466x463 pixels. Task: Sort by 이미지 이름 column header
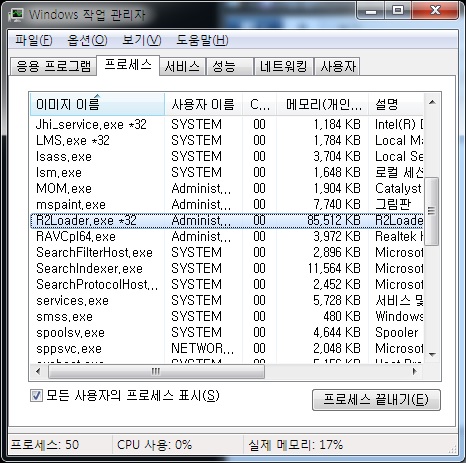click(x=97, y=105)
